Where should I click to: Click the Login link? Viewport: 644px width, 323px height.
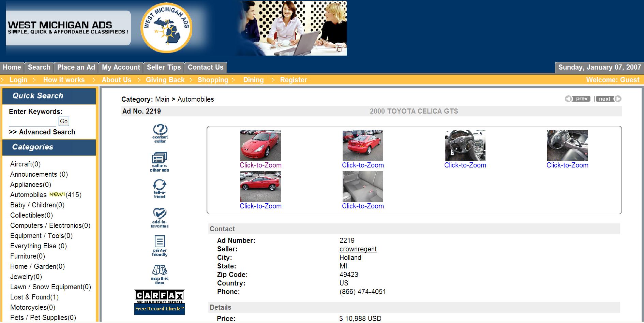[x=18, y=80]
